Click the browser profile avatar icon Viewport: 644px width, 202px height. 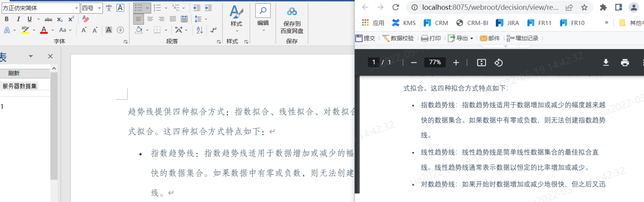click(x=634, y=7)
